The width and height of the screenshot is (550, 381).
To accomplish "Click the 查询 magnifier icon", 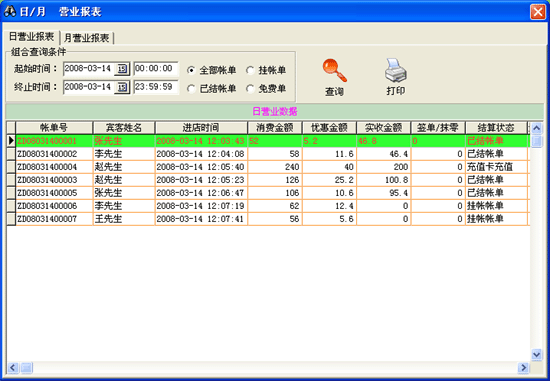I will [335, 71].
